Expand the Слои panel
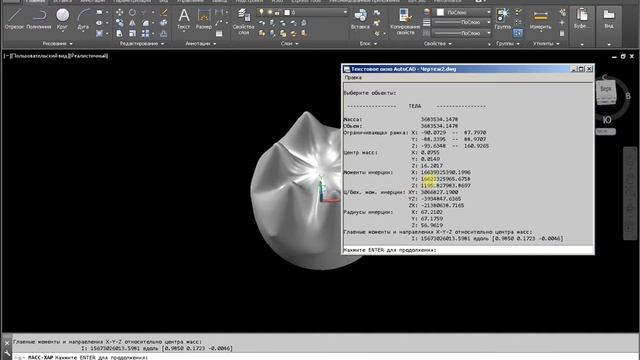The width and height of the screenshot is (640, 360). [289, 43]
